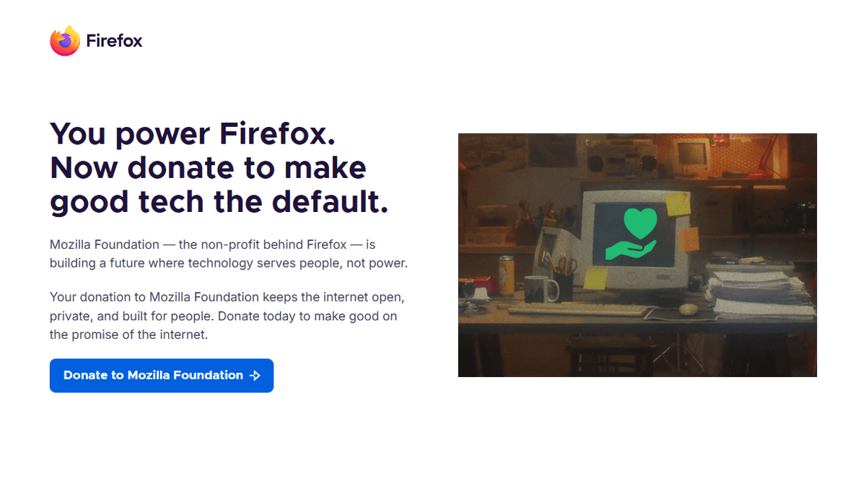Viewport: 866px width, 504px height.
Task: Select the green heart-in-hand icon on monitor
Action: tap(631, 234)
